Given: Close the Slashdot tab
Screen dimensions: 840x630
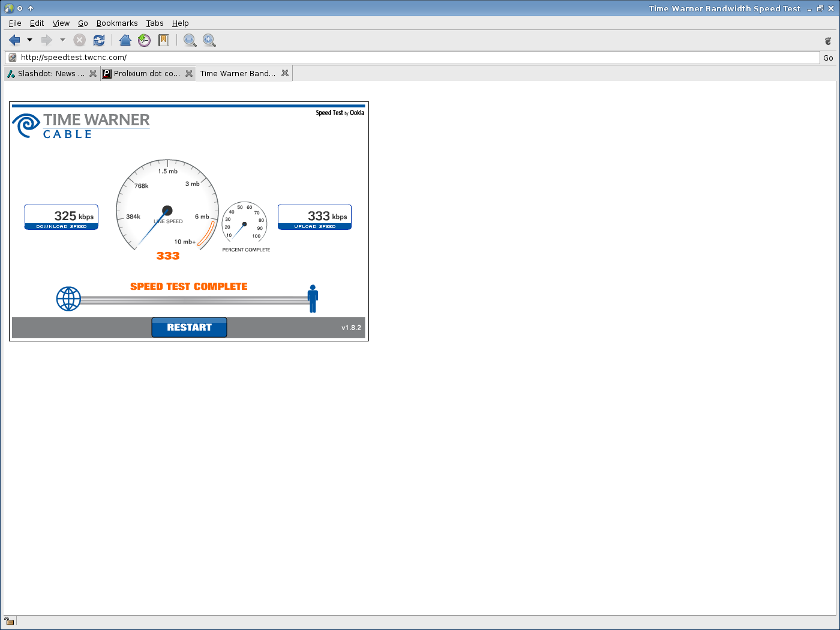Looking at the screenshot, I should [93, 73].
